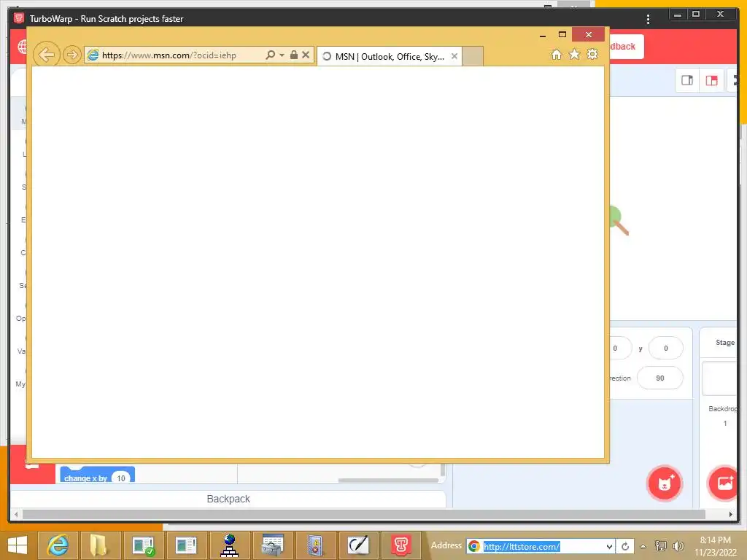Go back in Internet Explorer
The height and width of the screenshot is (560, 747).
click(46, 55)
